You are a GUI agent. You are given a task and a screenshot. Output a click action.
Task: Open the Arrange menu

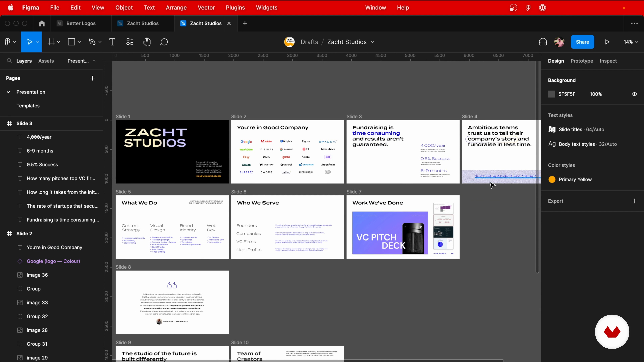point(176,8)
